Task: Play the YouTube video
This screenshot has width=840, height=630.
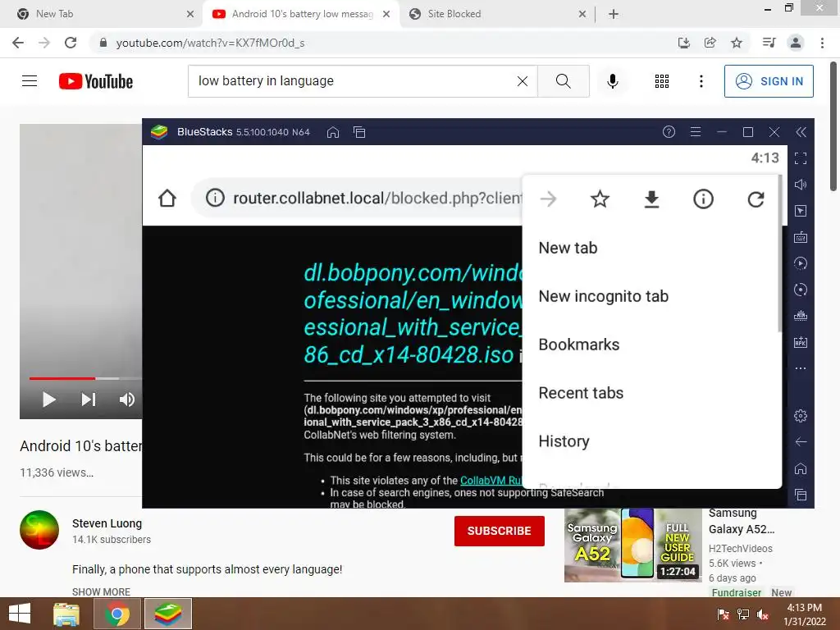Action: [x=48, y=399]
